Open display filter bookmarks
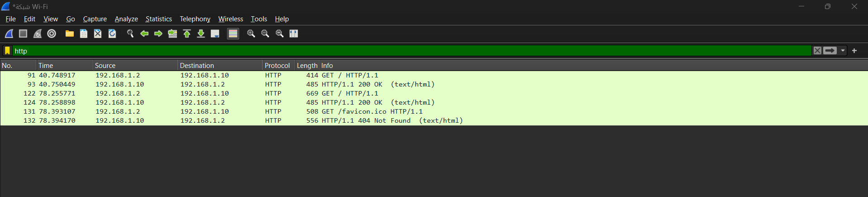This screenshot has width=868, height=197. click(x=7, y=51)
